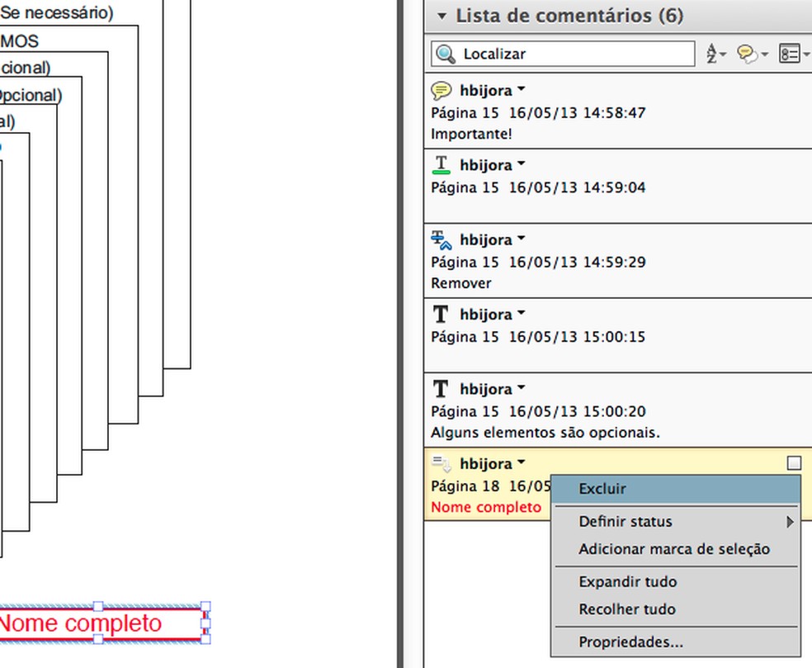Open hbijora dropdown on 15:00:15 comment

click(x=522, y=314)
